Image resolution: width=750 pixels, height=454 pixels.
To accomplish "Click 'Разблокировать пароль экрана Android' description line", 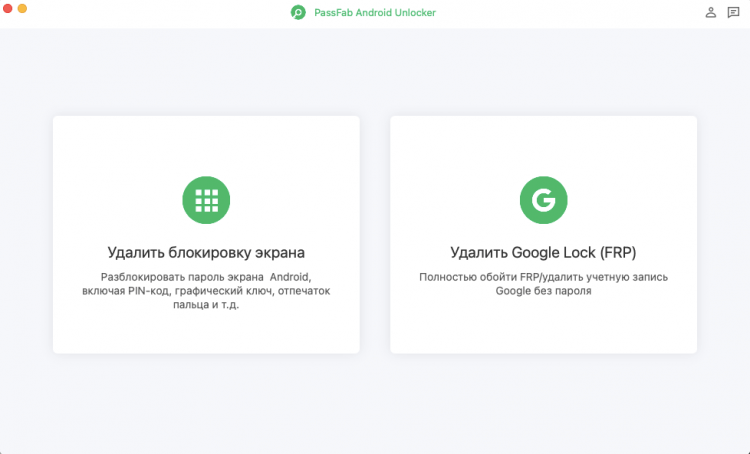I will [206, 276].
